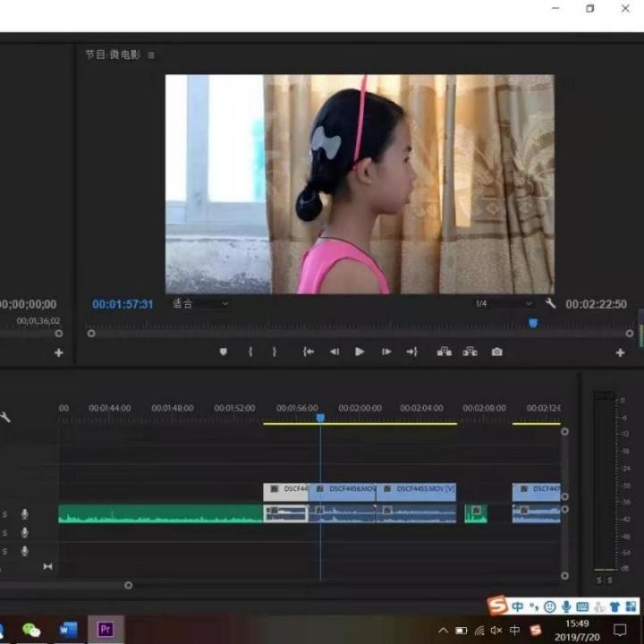644x644 pixels.
Task: Open the 节目:微电影 panel menu
Action: [151, 55]
